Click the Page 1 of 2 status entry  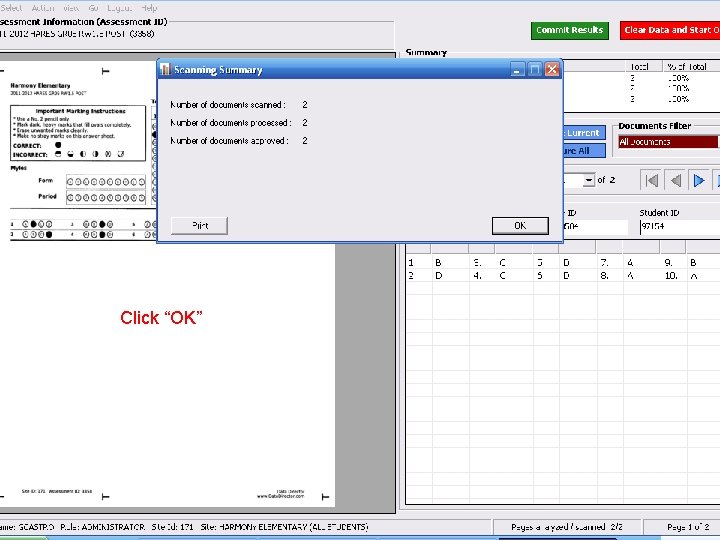pyautogui.click(x=688, y=527)
